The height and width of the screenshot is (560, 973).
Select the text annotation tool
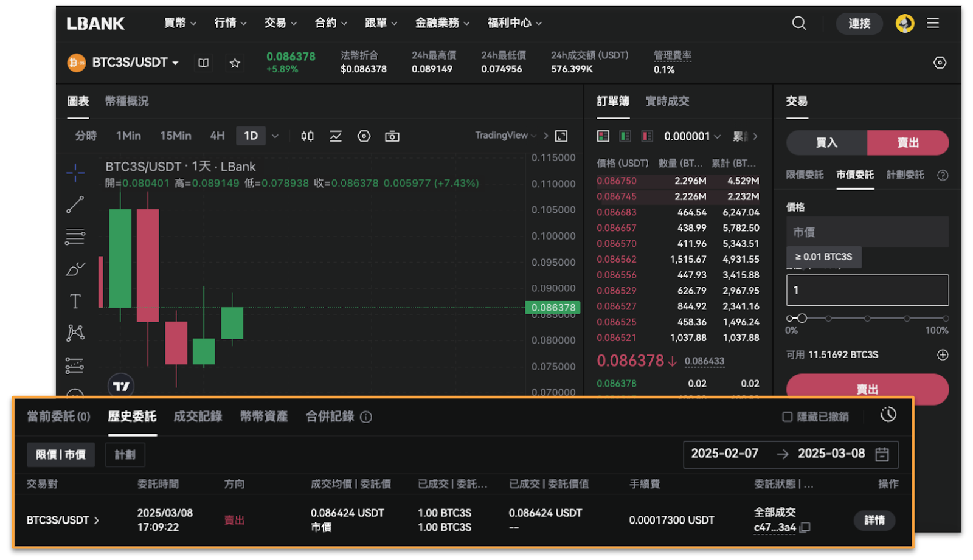(75, 301)
